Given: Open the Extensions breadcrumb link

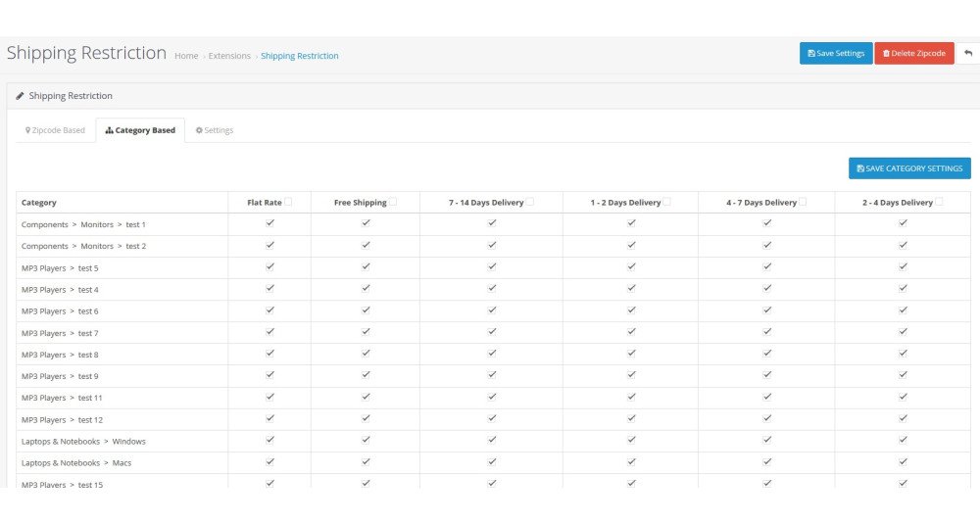Looking at the screenshot, I should (x=229, y=56).
